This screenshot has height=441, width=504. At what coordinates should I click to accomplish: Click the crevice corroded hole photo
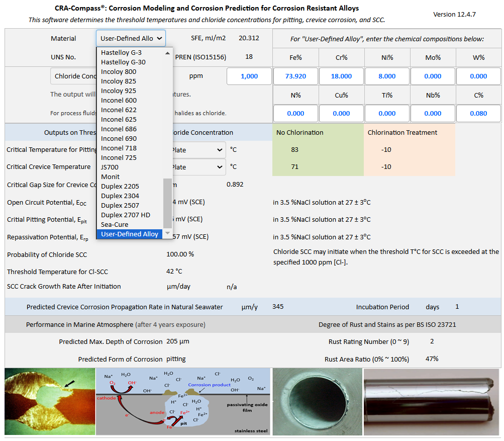pos(318,401)
